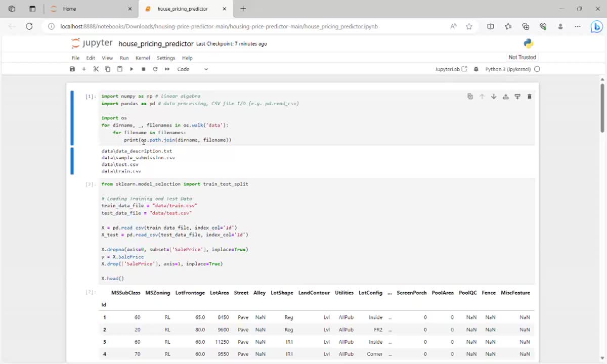
Task: Click the LandContour column header
Action: coord(314,293)
